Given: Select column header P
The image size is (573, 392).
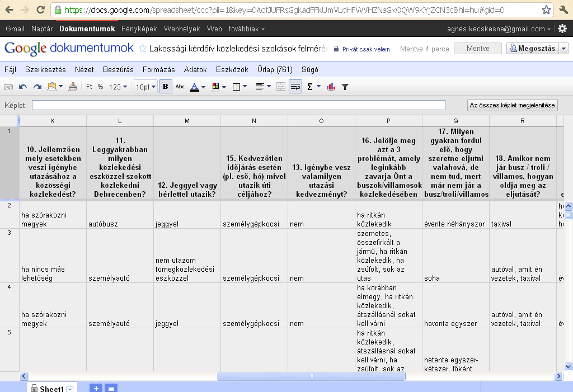Looking at the screenshot, I should pyautogui.click(x=388, y=121).
